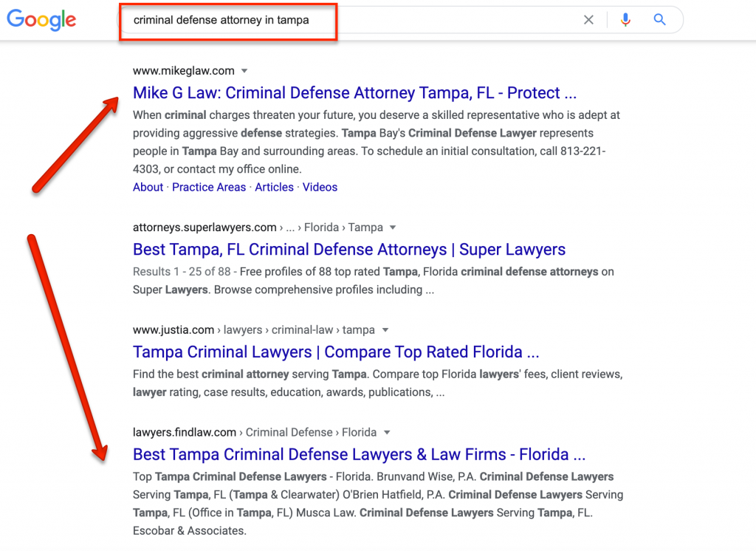
Task: Open the Videos sitelink
Action: tap(320, 187)
